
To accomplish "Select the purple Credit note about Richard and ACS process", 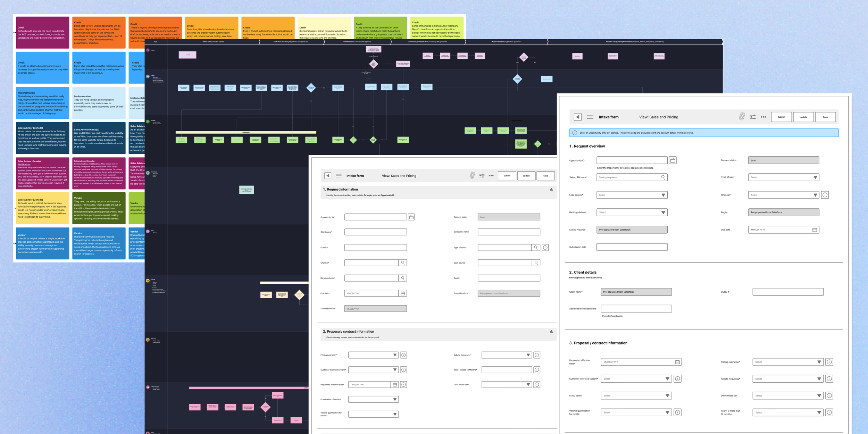I will pos(42,33).
